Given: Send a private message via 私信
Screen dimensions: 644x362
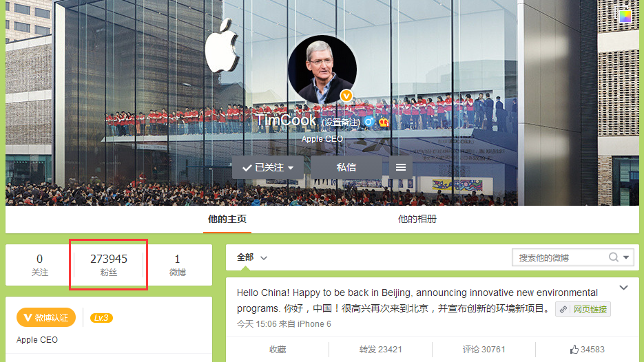Looking at the screenshot, I should tap(346, 167).
